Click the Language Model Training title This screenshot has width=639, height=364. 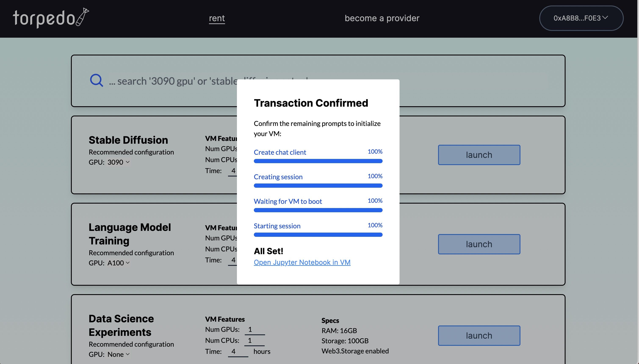click(130, 234)
